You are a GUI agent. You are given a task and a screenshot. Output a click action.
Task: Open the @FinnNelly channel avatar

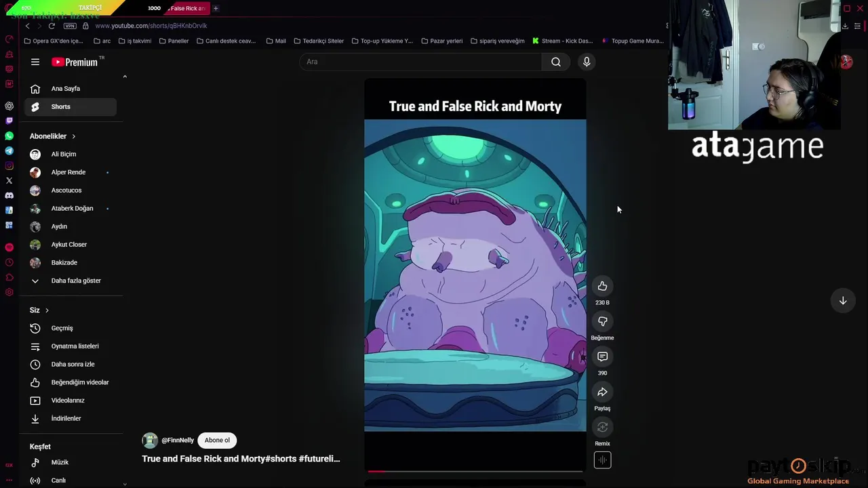pos(150,440)
